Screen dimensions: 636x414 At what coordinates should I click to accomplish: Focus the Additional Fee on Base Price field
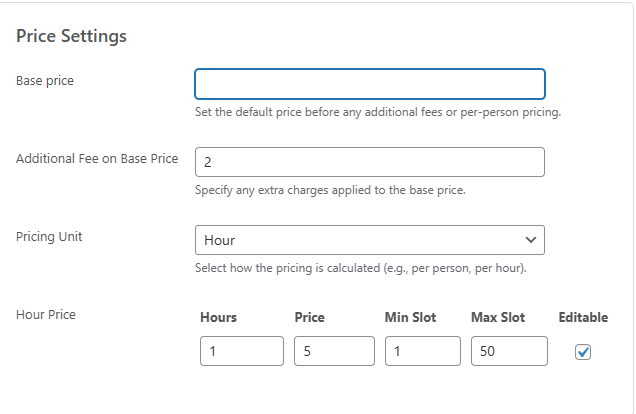click(370, 162)
